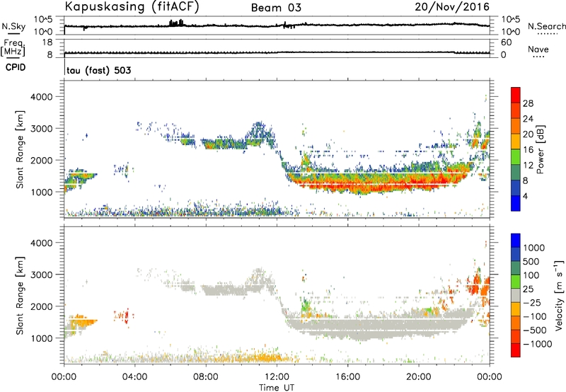
Task: Click the "12:00" time axis label
Action: pyautogui.click(x=277, y=377)
